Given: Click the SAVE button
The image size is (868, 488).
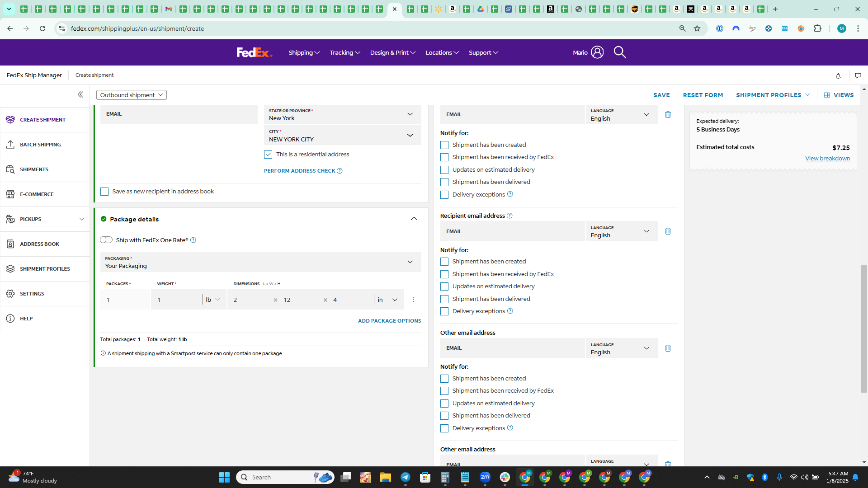Looking at the screenshot, I should pyautogui.click(x=661, y=95).
